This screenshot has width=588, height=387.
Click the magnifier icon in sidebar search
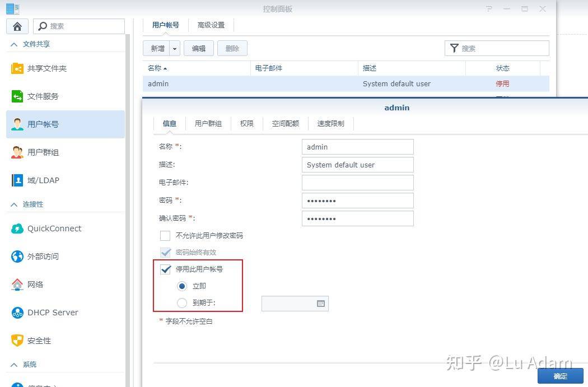43,26
